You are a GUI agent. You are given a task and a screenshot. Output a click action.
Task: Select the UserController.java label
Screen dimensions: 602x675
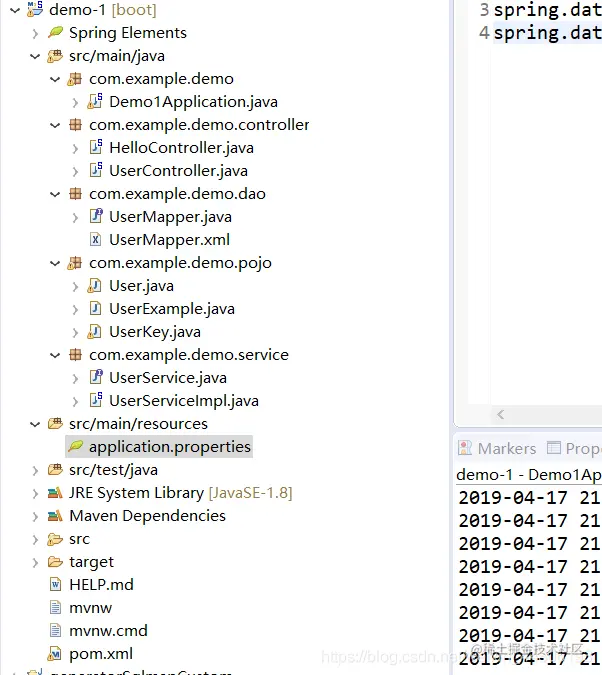click(178, 170)
